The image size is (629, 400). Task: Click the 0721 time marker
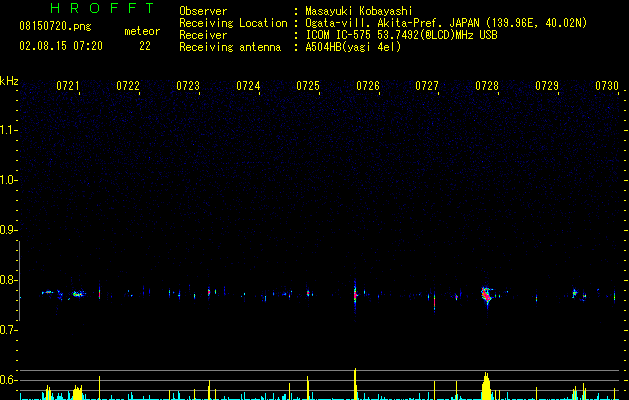(68, 86)
